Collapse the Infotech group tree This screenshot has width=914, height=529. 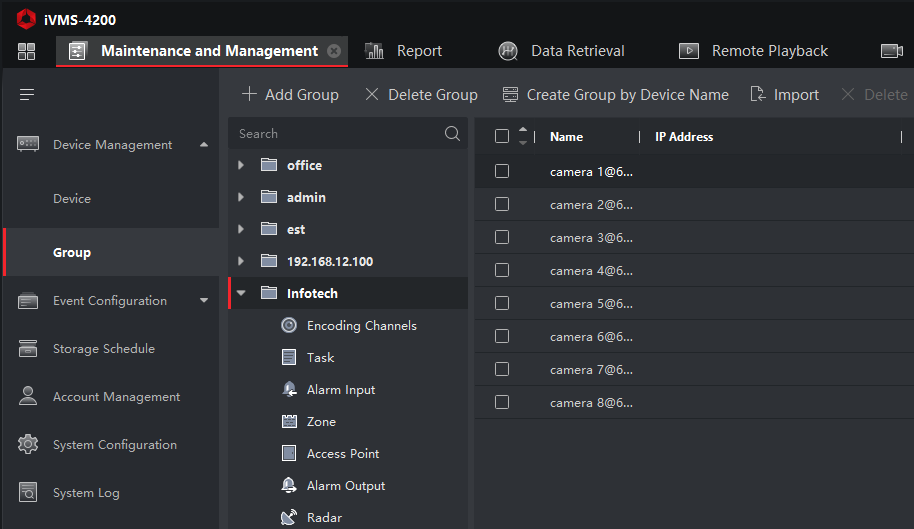click(x=241, y=293)
